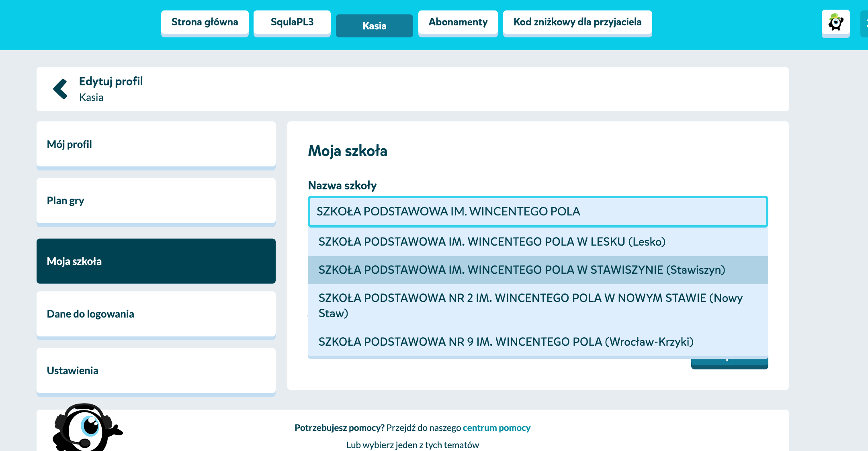The width and height of the screenshot is (868, 451).
Task: Open Strona główna tab
Action: (205, 23)
